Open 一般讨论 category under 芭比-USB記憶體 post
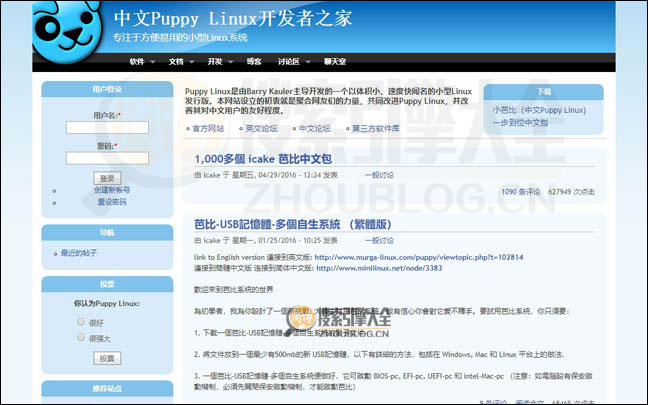This screenshot has width=648, height=405. (x=379, y=241)
